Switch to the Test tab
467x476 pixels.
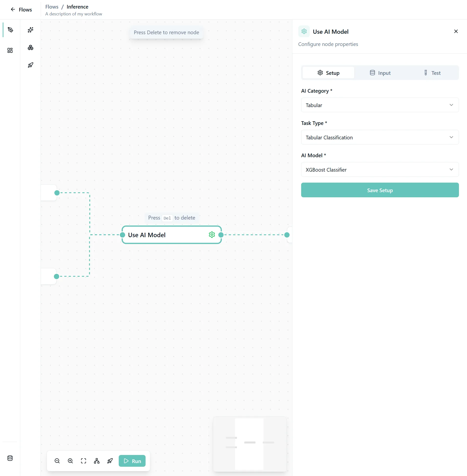pos(432,73)
